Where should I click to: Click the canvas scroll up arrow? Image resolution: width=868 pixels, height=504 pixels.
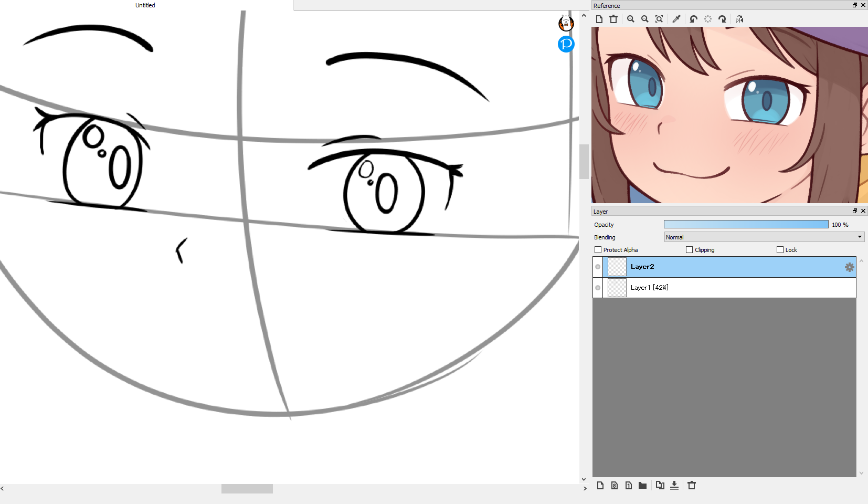pos(584,16)
